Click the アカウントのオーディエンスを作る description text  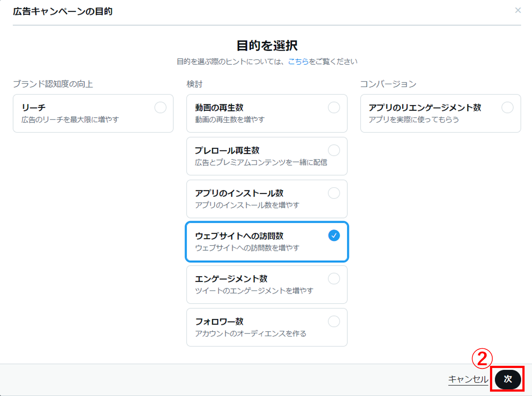click(251, 333)
